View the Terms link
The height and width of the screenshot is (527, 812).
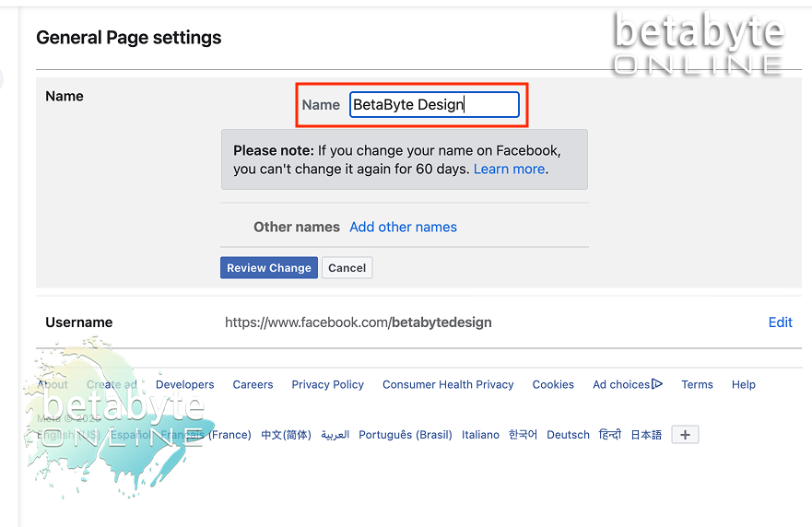click(x=697, y=385)
